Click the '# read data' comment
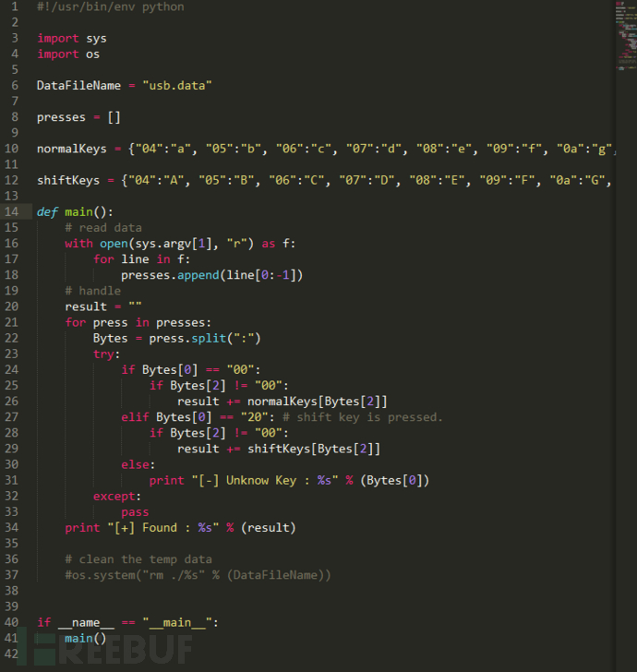The height and width of the screenshot is (672, 637). tap(103, 228)
